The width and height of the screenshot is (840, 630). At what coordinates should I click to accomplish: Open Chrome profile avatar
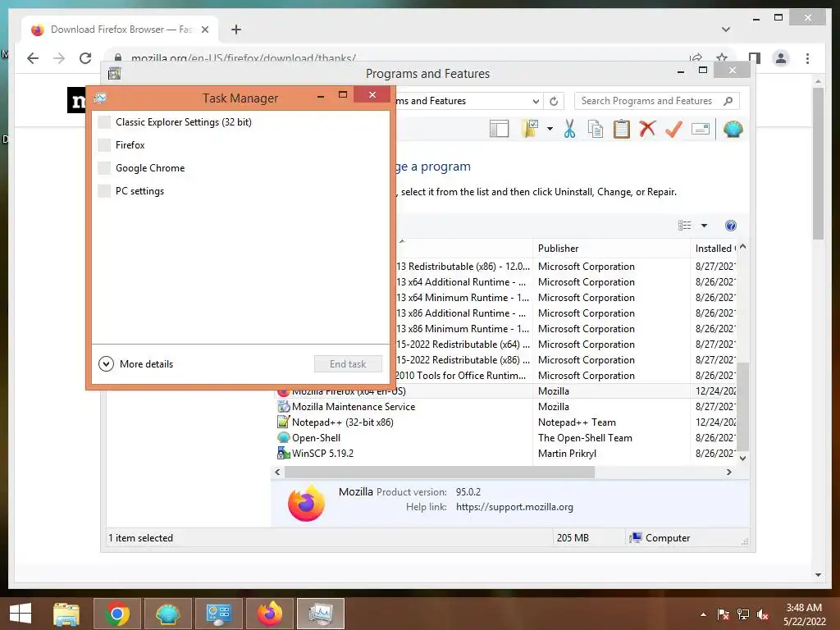[781, 58]
